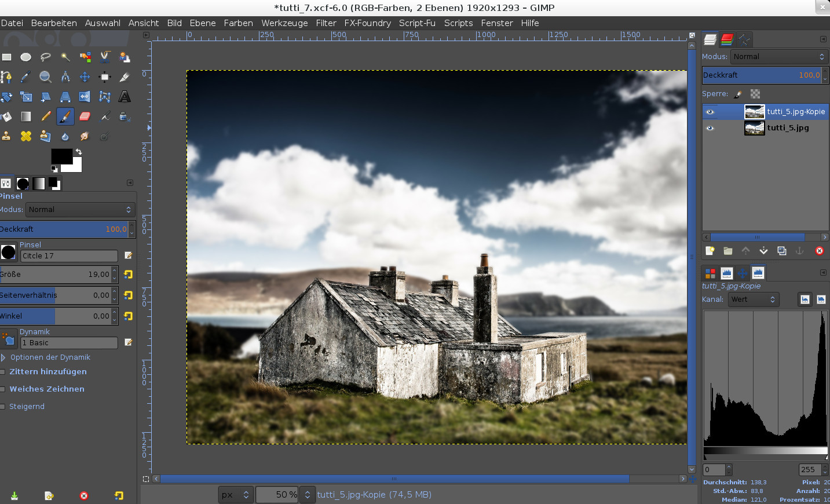
Task: Activate the Move tool
Action: pos(85,77)
